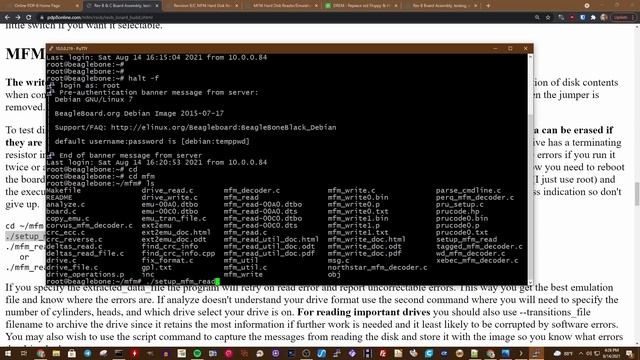This screenshot has width=640, height=360.
Task: Open the browser zoom magnifier icon
Action: click(537, 18)
